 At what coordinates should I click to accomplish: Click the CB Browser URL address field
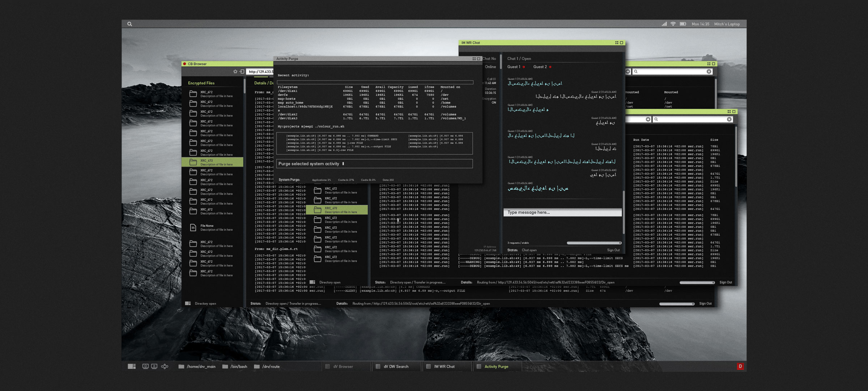[x=260, y=72]
